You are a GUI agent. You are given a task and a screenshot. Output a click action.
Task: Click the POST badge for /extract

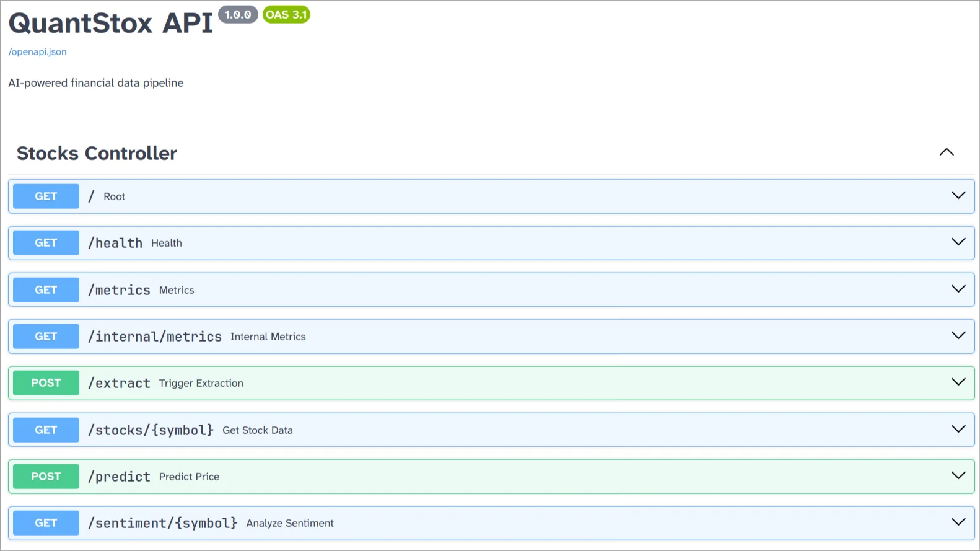click(x=46, y=383)
